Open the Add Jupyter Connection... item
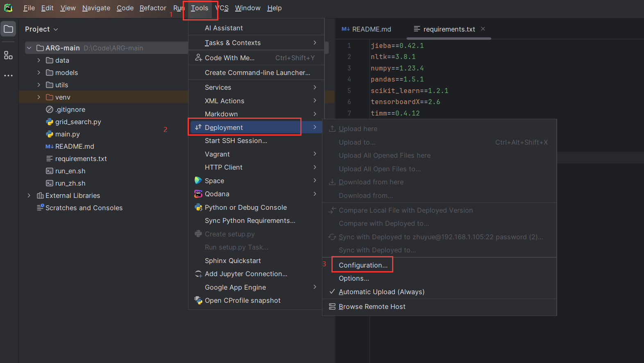 click(246, 274)
